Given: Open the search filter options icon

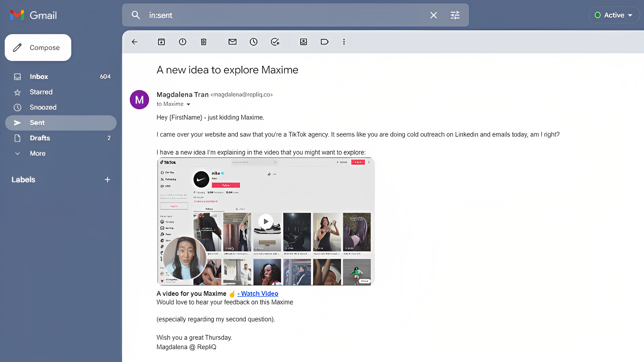Looking at the screenshot, I should tap(455, 15).
